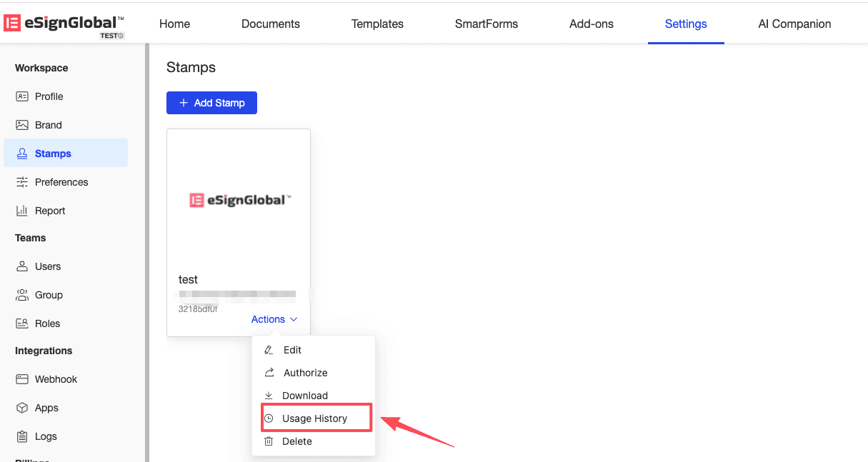
Task: Choose Authorize from the Actions menu
Action: click(314, 373)
